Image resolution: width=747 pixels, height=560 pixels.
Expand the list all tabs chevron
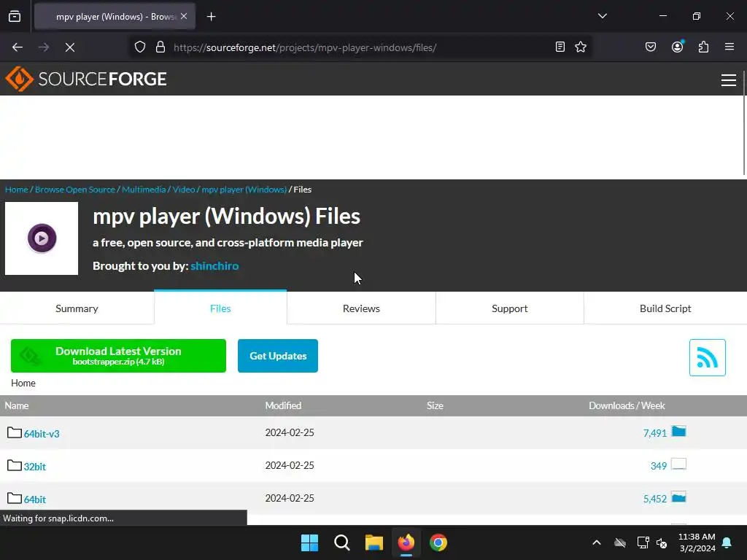coord(603,16)
